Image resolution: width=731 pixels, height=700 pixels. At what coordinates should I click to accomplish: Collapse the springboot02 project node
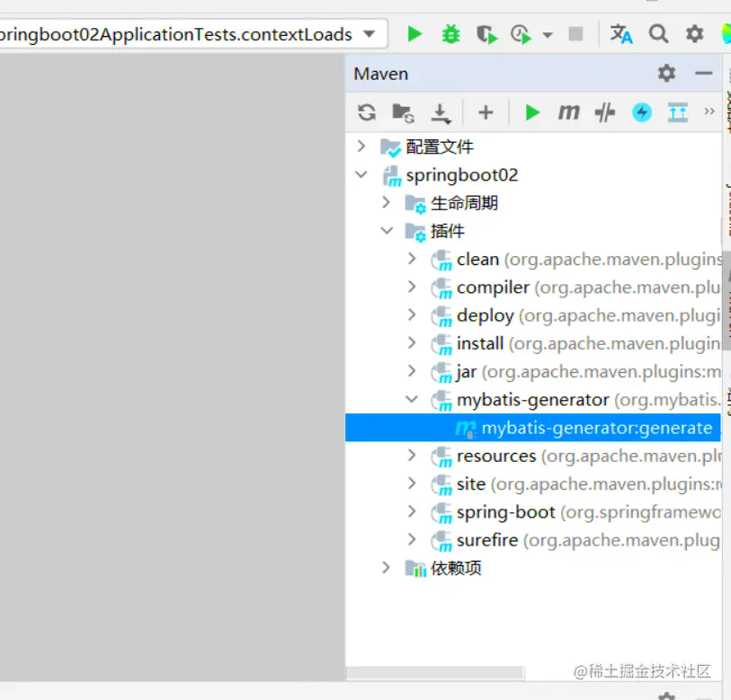point(361,174)
